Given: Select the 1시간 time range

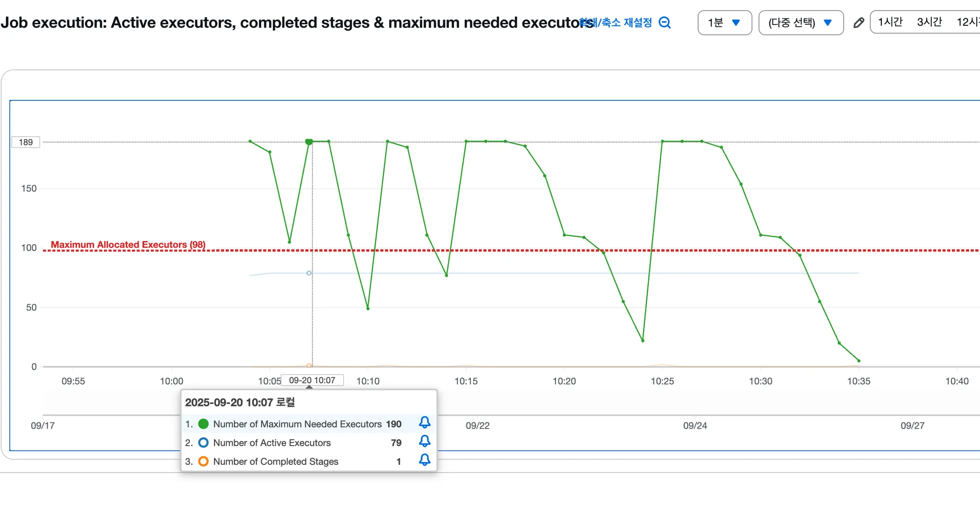Looking at the screenshot, I should (890, 22).
